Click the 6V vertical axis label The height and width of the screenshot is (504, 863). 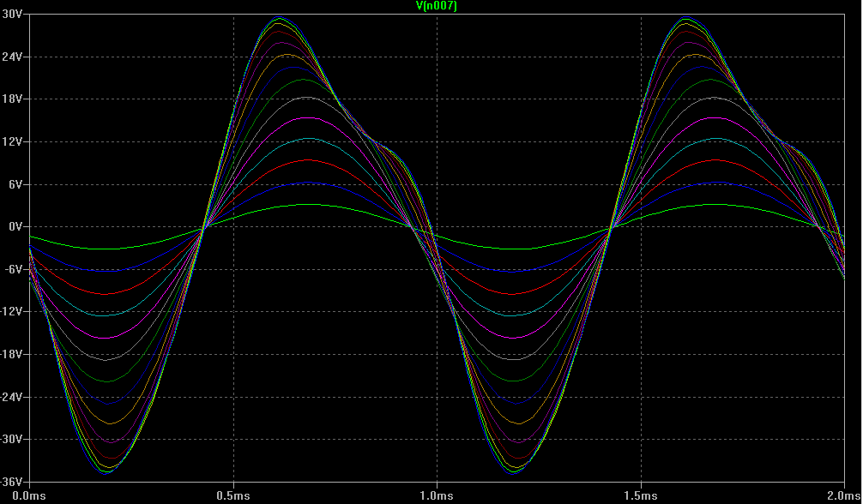click(x=18, y=184)
